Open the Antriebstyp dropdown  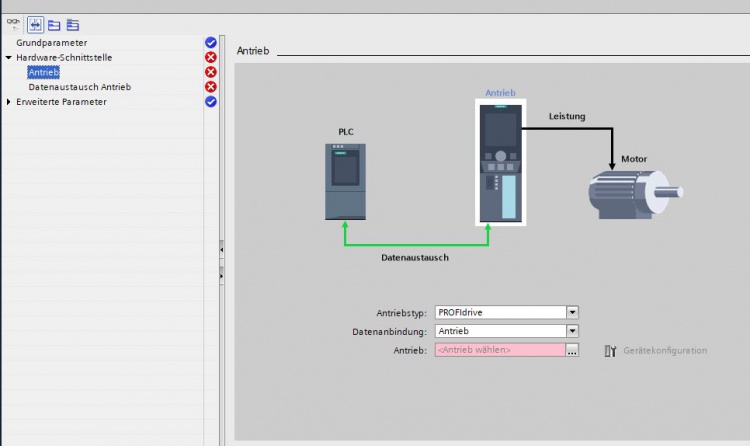point(572,312)
